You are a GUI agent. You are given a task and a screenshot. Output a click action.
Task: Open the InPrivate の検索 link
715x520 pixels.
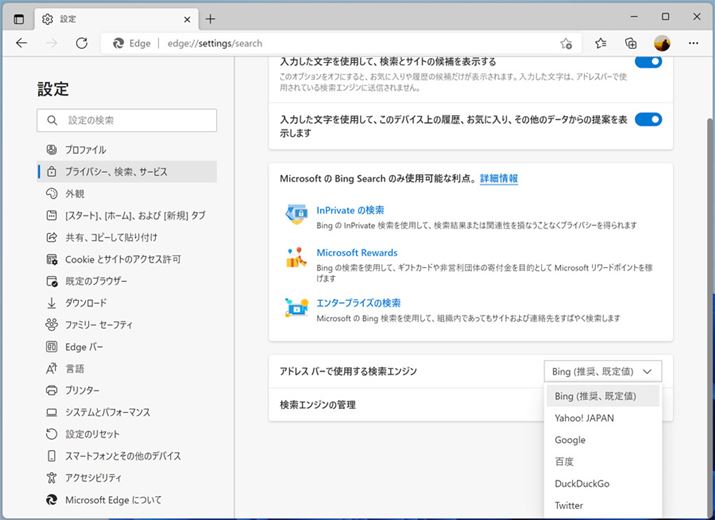pyautogui.click(x=350, y=210)
